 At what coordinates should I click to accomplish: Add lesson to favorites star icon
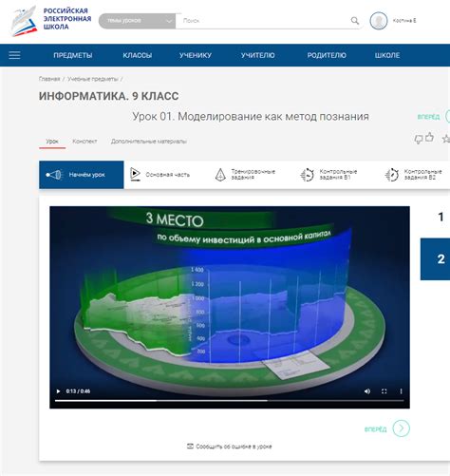pos(446,139)
